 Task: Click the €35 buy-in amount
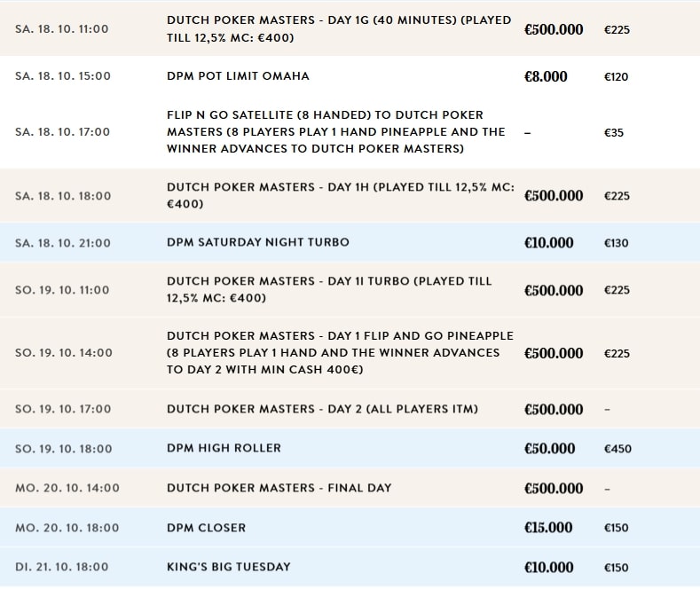pos(614,133)
